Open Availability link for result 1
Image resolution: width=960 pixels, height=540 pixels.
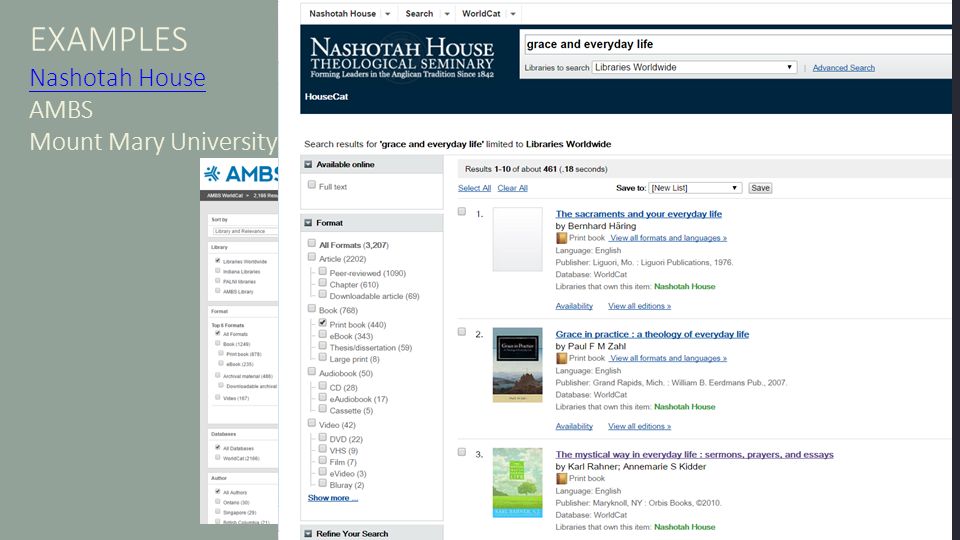coord(574,306)
